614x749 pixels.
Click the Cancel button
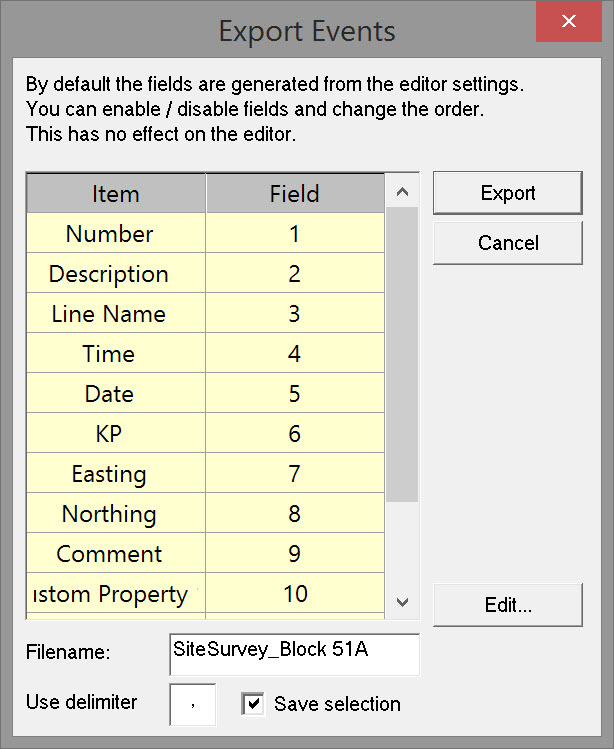(x=507, y=243)
